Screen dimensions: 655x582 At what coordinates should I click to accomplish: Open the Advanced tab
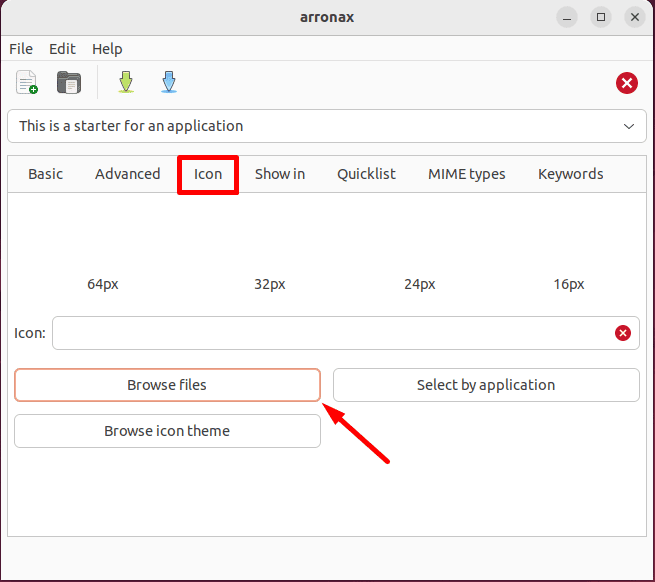(x=127, y=174)
